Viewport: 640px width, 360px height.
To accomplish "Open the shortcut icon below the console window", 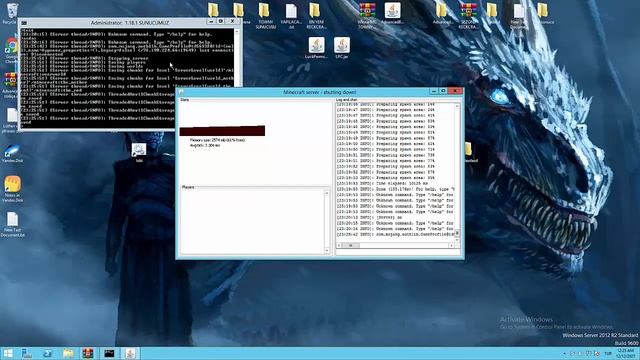I will 139,152.
